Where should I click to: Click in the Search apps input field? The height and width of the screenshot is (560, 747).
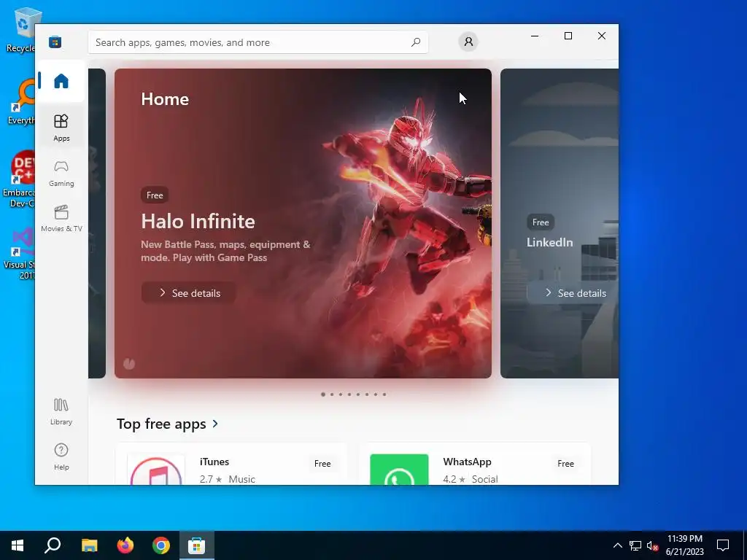click(258, 42)
